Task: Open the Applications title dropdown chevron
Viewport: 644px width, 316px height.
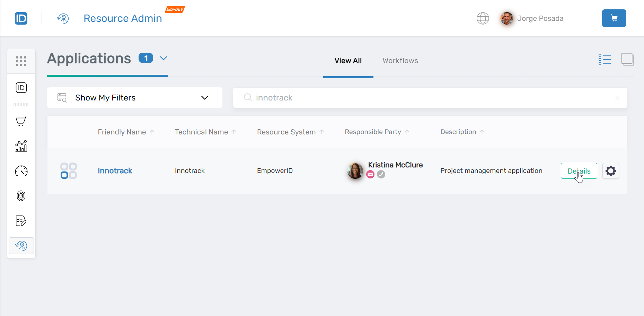Action: 163,58
